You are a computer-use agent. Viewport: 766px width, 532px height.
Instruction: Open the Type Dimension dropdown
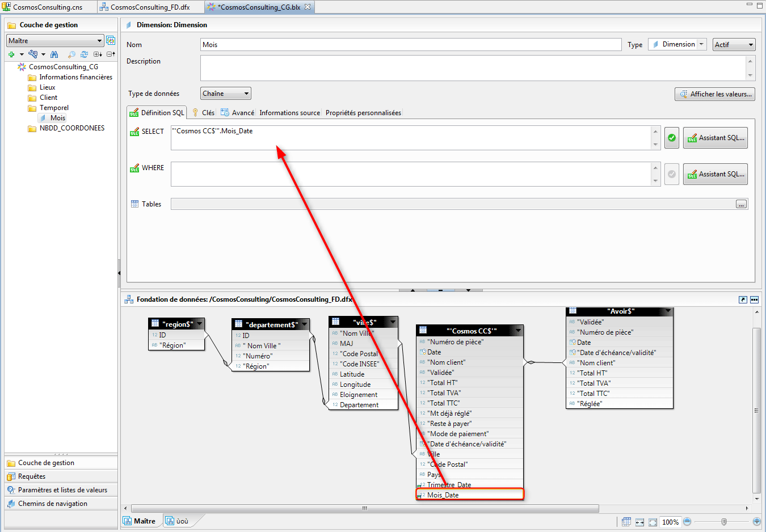[x=701, y=44]
